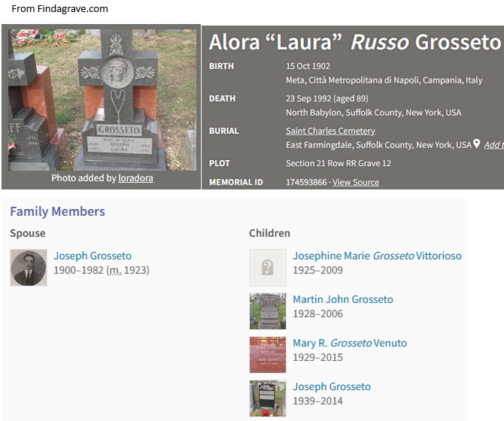Open son Joseph Grosseto 1939–2014 memorial
Screen dimensions: 504x421
point(332,386)
